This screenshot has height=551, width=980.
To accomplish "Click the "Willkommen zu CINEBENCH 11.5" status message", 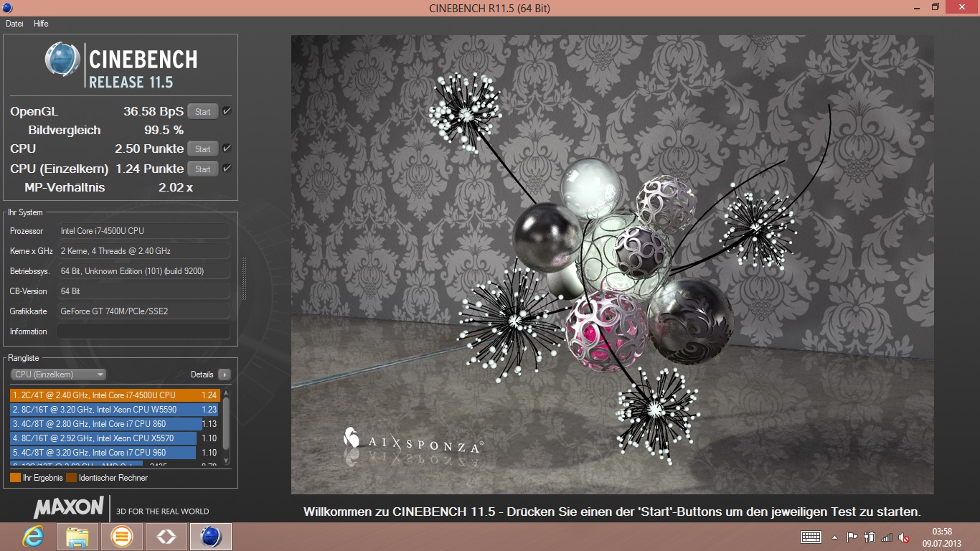I will click(612, 512).
